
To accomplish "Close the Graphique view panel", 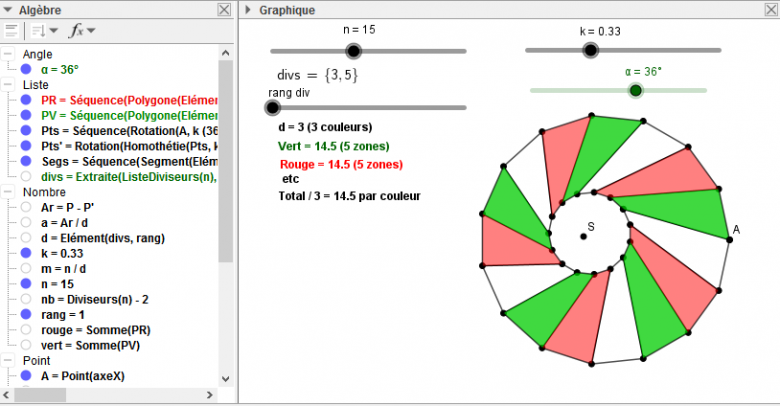I will pyautogui.click(x=769, y=9).
